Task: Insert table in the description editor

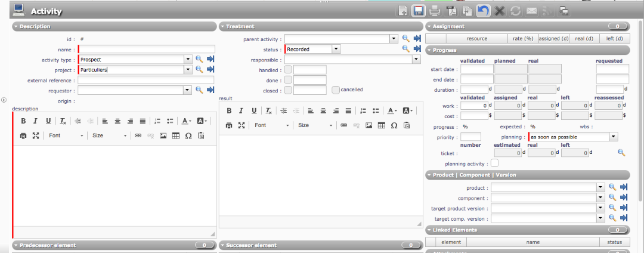Action: click(x=175, y=135)
